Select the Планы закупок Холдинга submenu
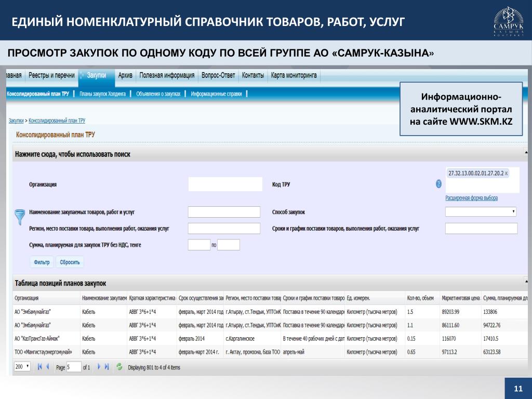The width and height of the screenshot is (532, 399). click(x=102, y=94)
